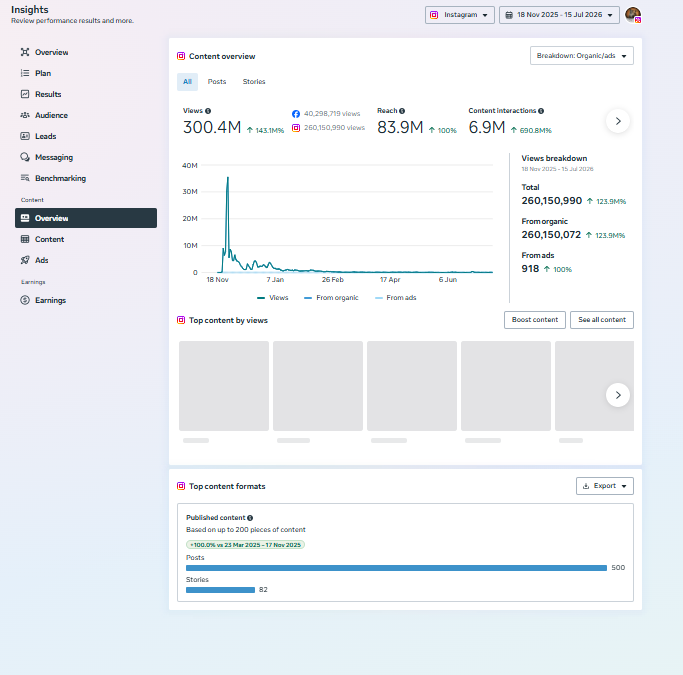Click the Boost content button

tap(534, 320)
